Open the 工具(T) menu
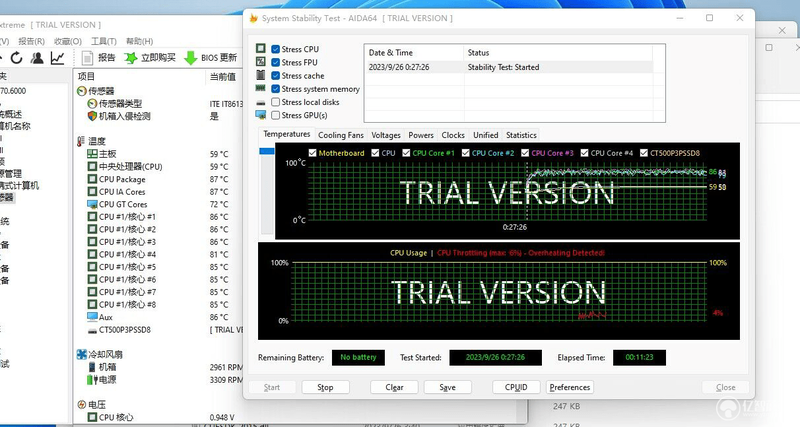This screenshot has width=800, height=427. point(104,41)
